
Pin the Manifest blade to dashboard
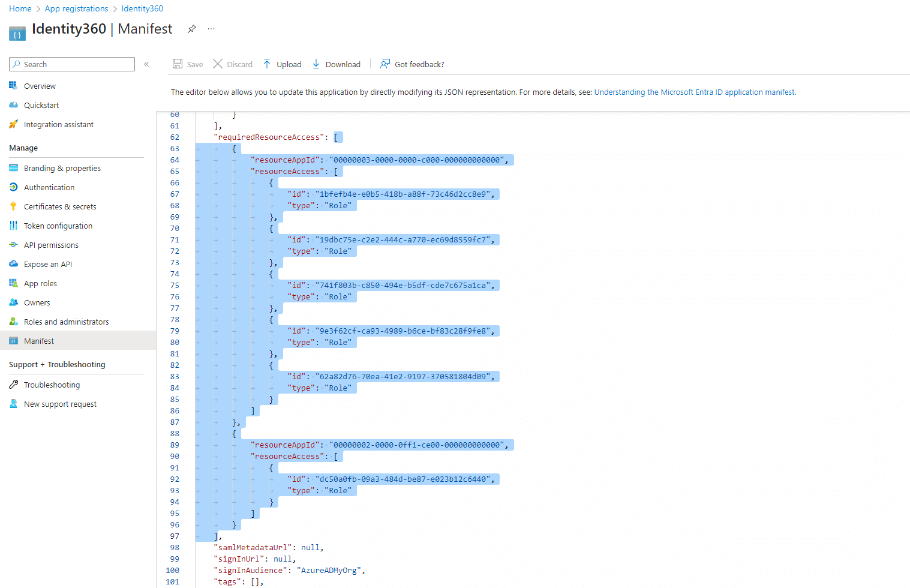[x=191, y=29]
